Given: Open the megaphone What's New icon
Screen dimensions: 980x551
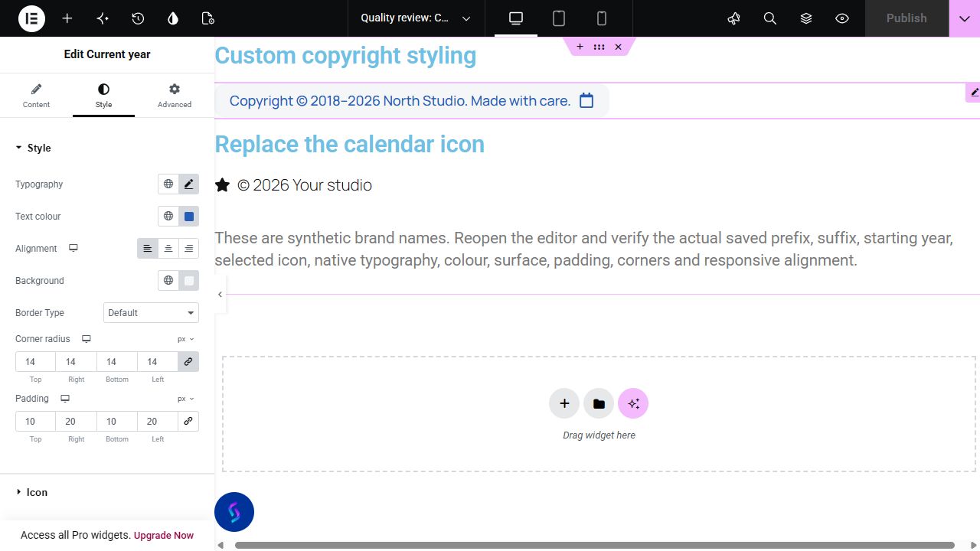Looking at the screenshot, I should coord(734,18).
